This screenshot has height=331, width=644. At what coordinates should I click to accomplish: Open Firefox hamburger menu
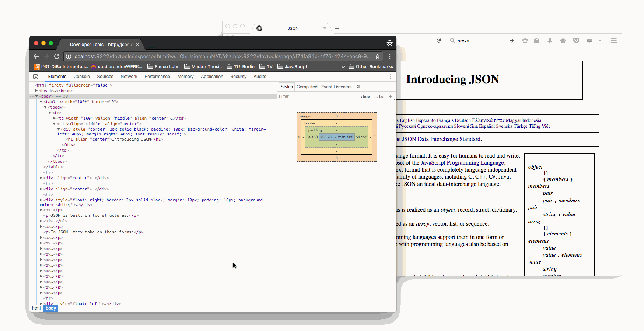click(x=613, y=41)
